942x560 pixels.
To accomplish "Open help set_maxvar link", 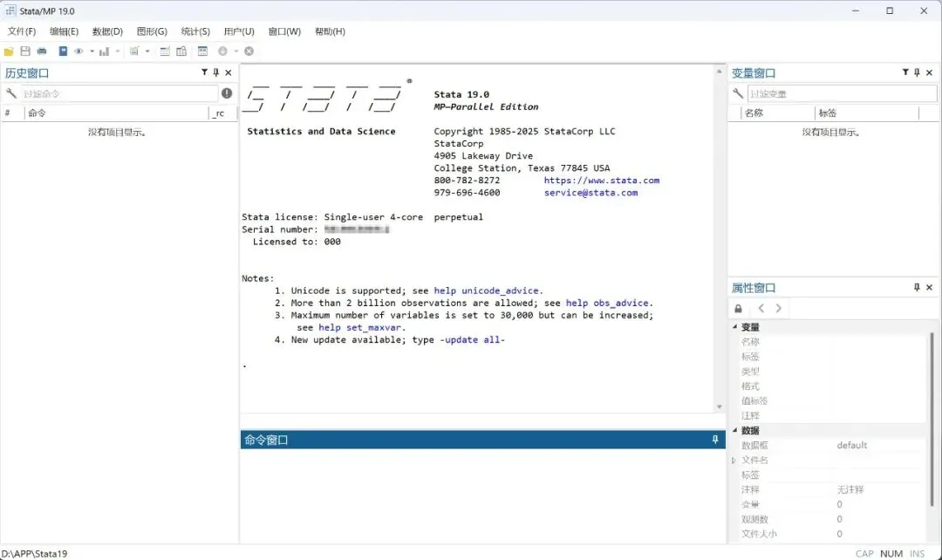I will 359,327.
